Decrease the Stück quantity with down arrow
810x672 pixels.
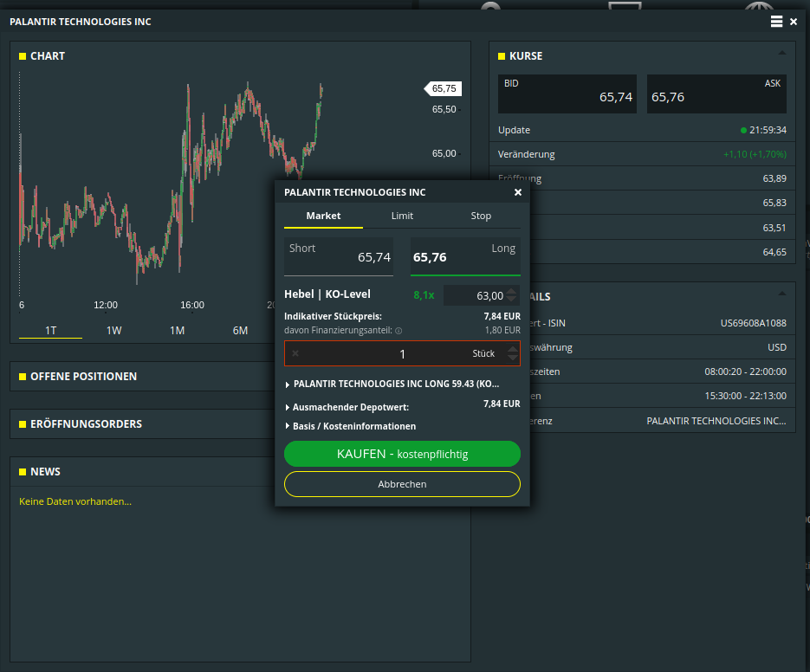coord(512,359)
